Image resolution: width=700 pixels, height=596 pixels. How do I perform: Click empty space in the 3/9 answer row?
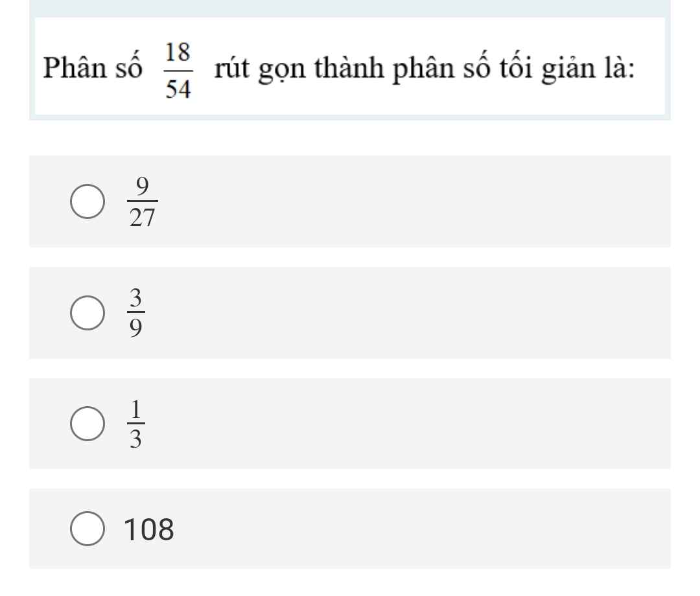[x=415, y=313]
